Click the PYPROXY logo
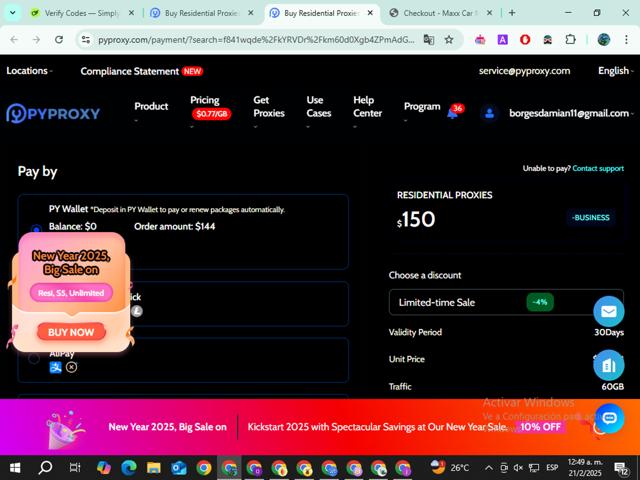 [x=53, y=113]
